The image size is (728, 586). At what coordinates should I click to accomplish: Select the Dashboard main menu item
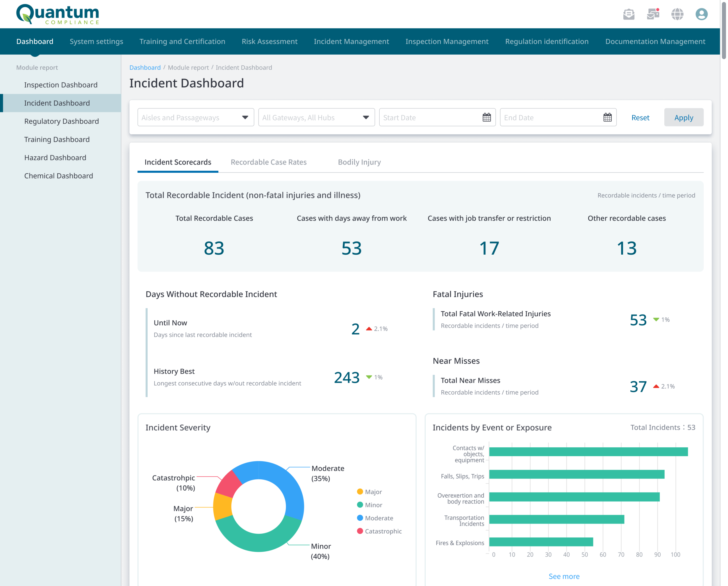(x=35, y=41)
